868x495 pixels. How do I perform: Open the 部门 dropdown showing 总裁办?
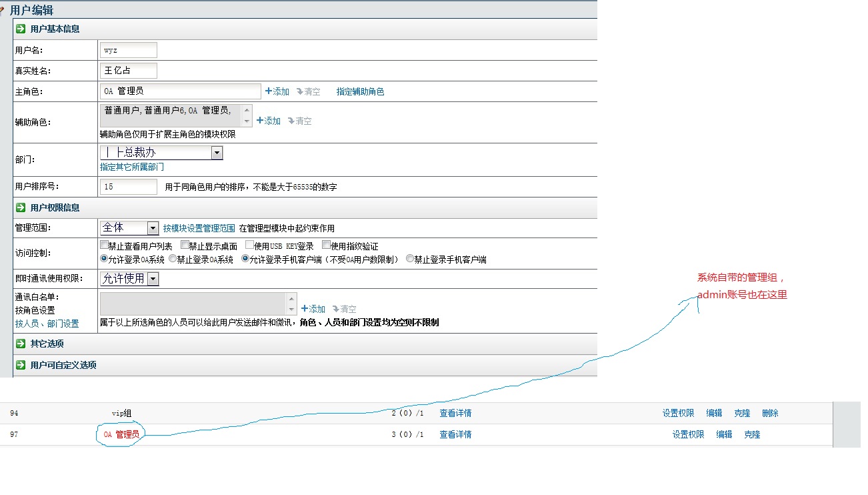pyautogui.click(x=217, y=153)
